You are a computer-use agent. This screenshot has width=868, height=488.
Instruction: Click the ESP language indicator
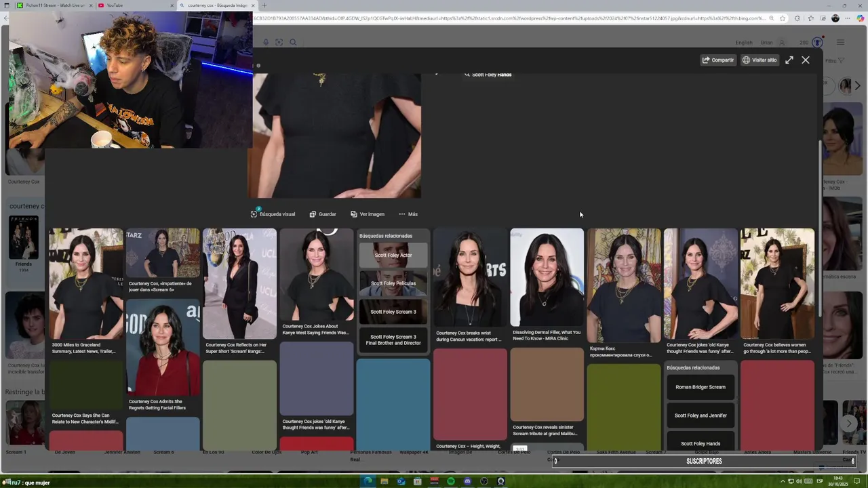point(820,481)
